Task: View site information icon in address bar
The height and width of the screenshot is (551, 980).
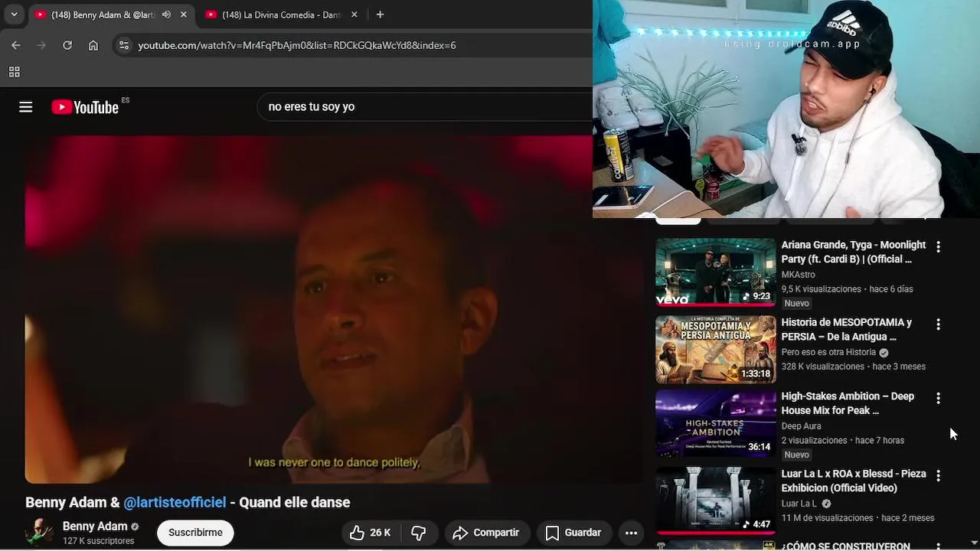Action: 124,45
